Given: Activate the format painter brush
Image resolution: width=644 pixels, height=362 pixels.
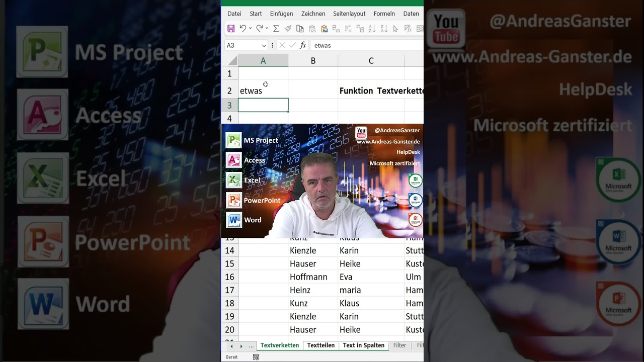Looking at the screenshot, I should [x=288, y=29].
